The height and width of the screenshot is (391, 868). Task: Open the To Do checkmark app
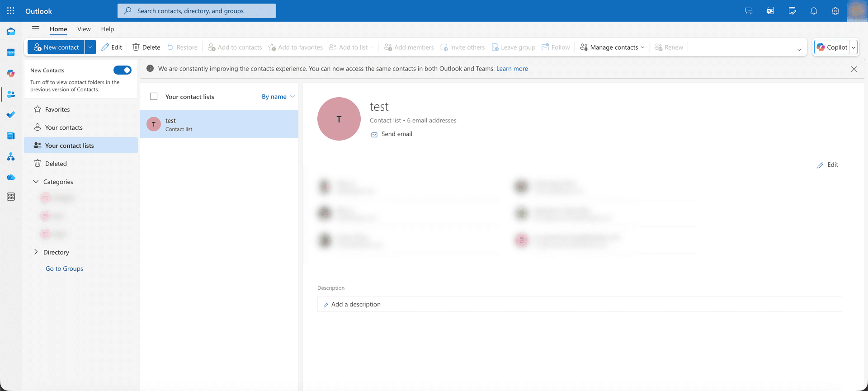click(11, 115)
